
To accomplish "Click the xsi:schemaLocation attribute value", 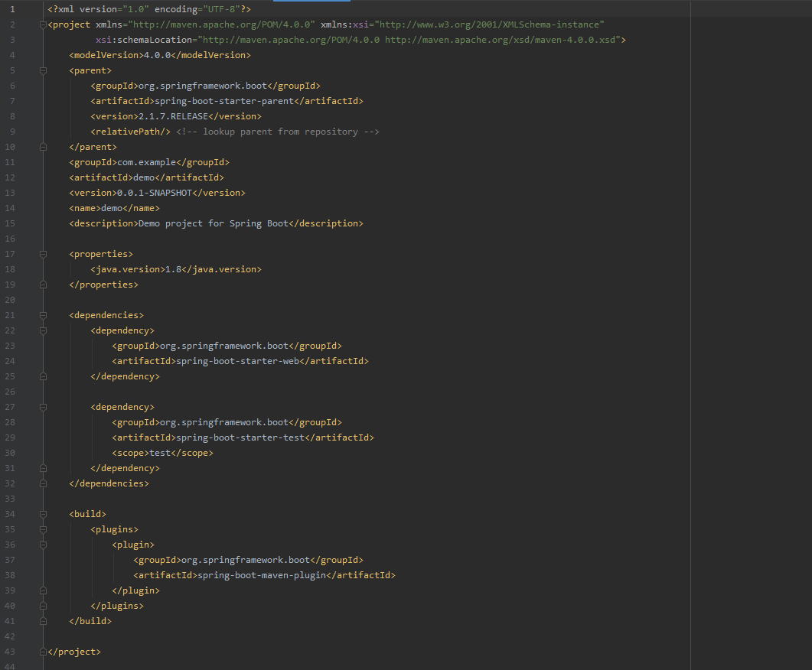I will [409, 40].
